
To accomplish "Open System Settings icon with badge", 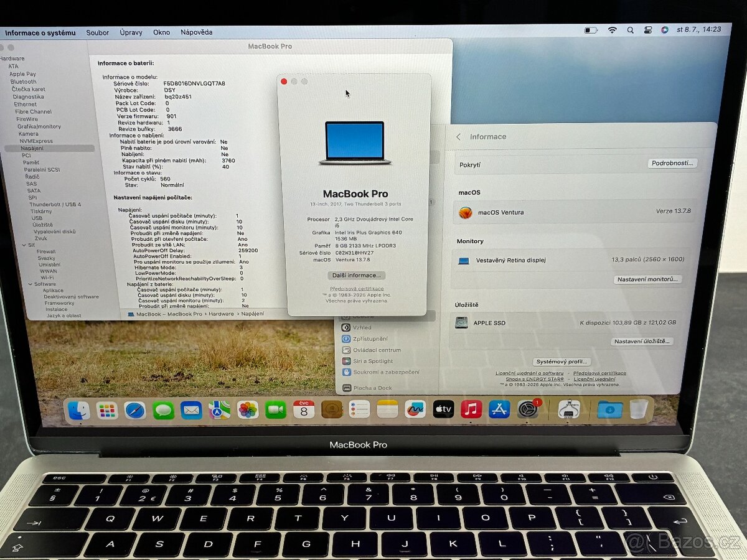I will (x=528, y=409).
